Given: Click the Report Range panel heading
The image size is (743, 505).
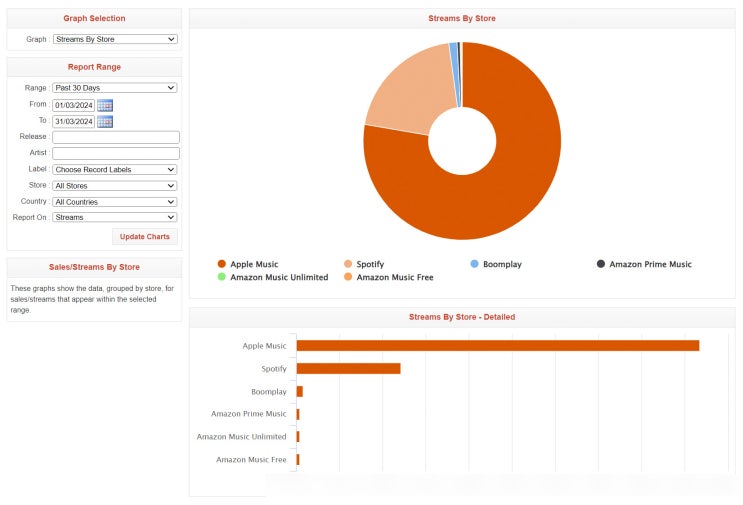Looking at the screenshot, I should point(94,67).
